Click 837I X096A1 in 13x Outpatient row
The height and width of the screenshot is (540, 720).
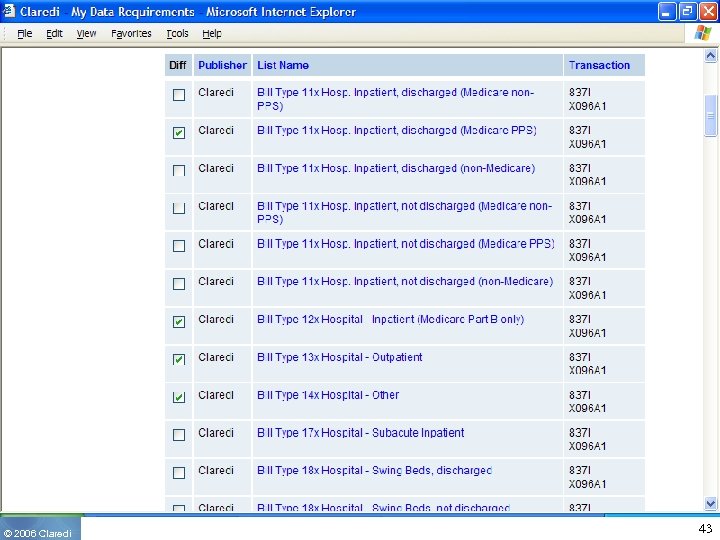587,364
